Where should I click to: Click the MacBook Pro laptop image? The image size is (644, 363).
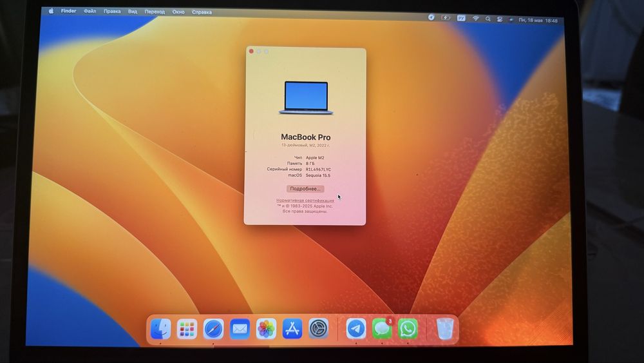point(307,98)
